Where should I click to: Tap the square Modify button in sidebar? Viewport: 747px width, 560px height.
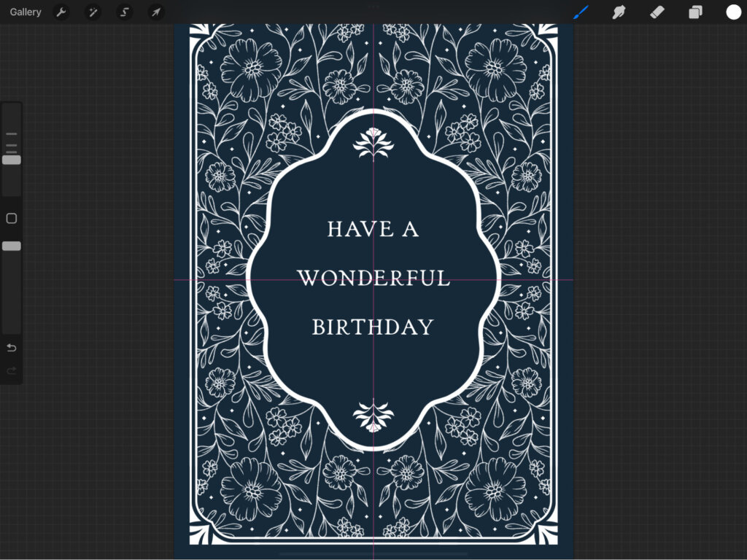click(x=12, y=219)
